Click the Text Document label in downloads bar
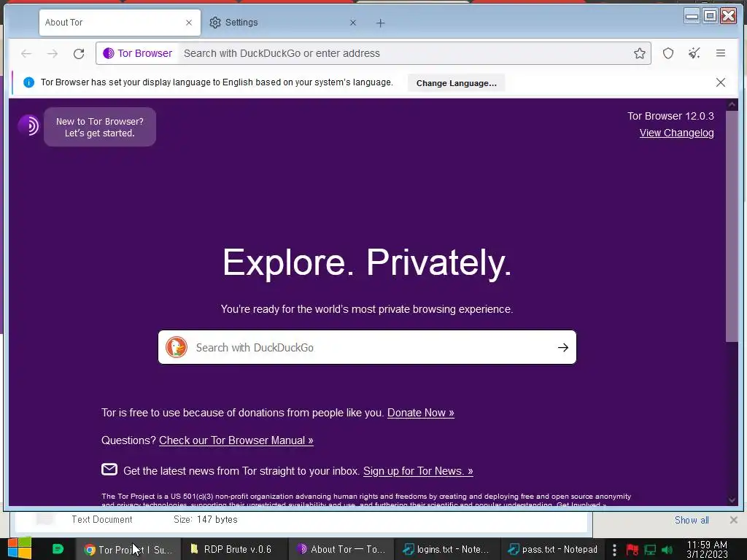Image resolution: width=747 pixels, height=560 pixels. pyautogui.click(x=102, y=519)
